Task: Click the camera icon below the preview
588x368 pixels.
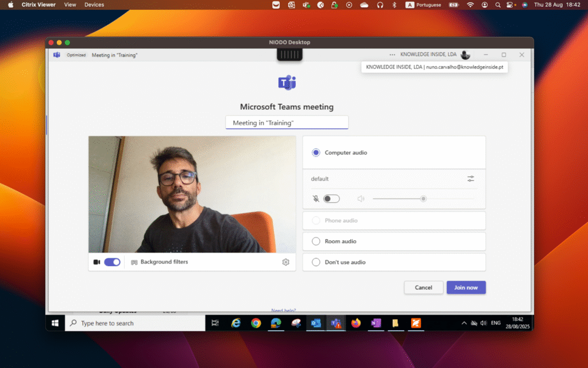Action: [96, 262]
